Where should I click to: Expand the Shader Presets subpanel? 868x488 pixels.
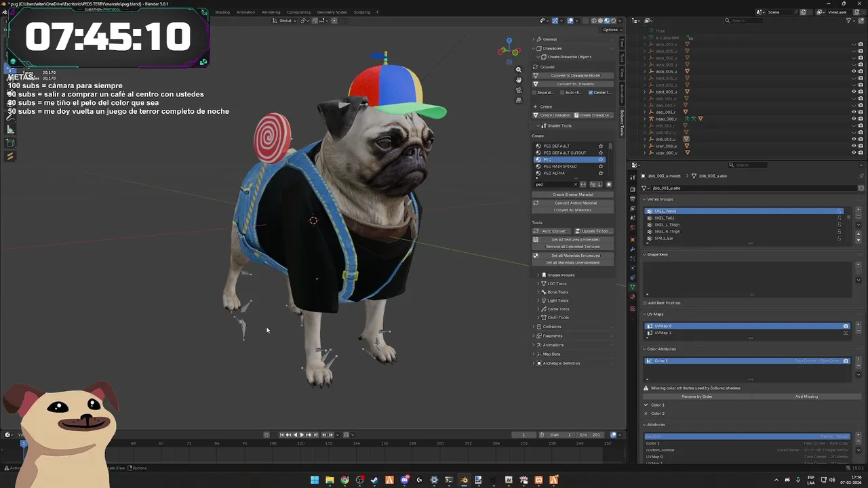538,275
